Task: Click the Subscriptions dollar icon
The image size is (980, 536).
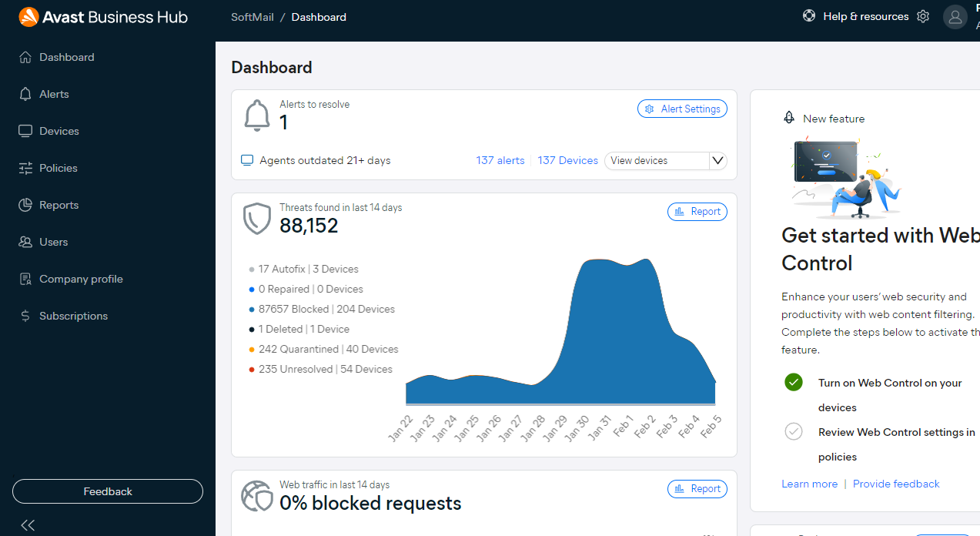Action: tap(25, 316)
